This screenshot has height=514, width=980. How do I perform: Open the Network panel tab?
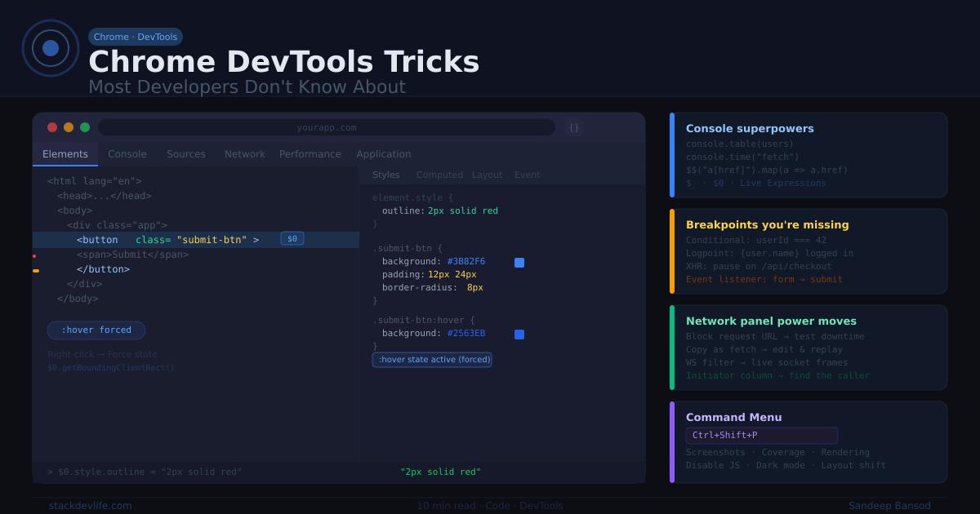coord(244,154)
